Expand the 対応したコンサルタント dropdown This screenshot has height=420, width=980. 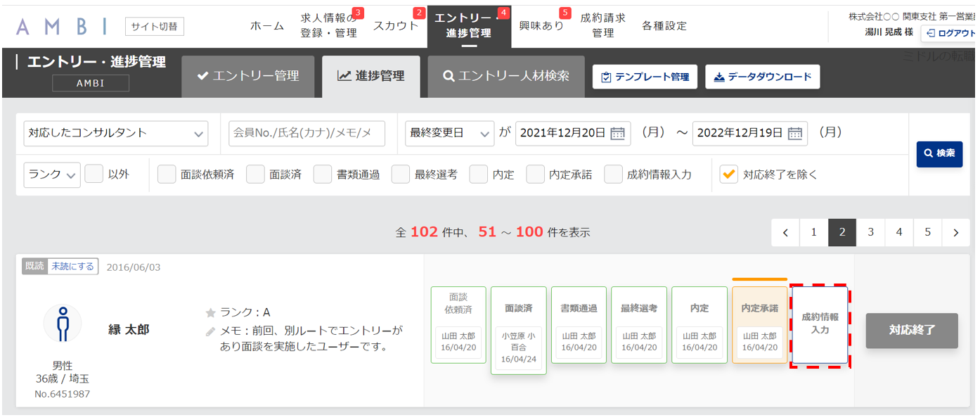pyautogui.click(x=115, y=133)
